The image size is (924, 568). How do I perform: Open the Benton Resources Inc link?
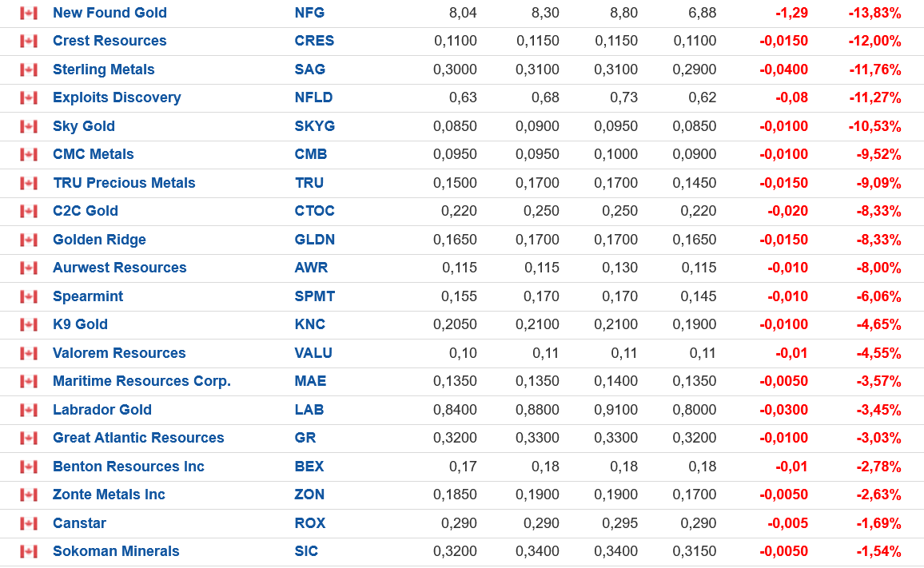coord(129,467)
